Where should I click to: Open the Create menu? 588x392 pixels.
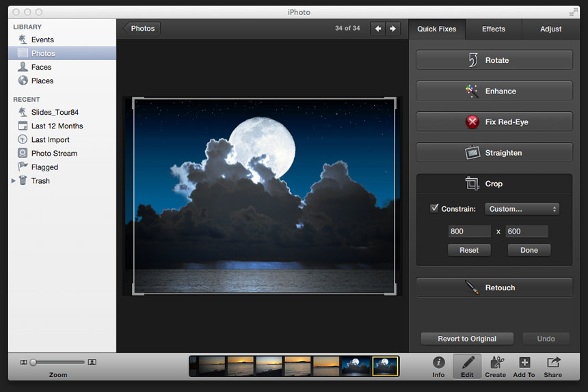coord(496,367)
